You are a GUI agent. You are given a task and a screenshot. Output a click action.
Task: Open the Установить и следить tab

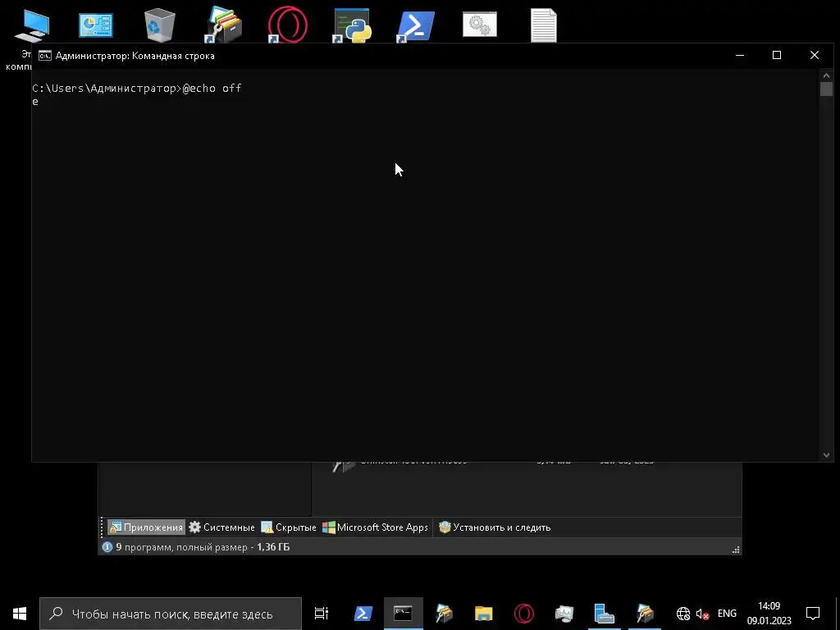click(495, 527)
